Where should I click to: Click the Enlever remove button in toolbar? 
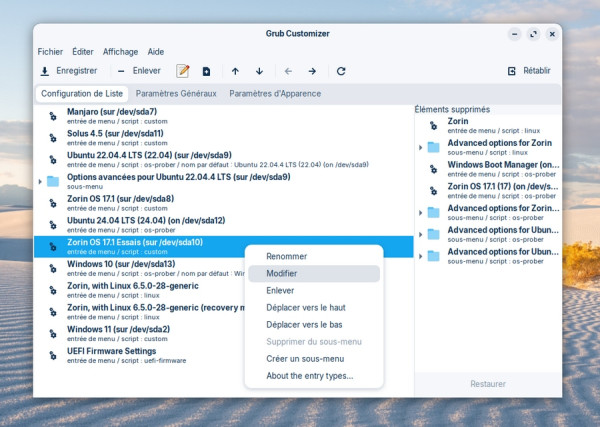(138, 71)
